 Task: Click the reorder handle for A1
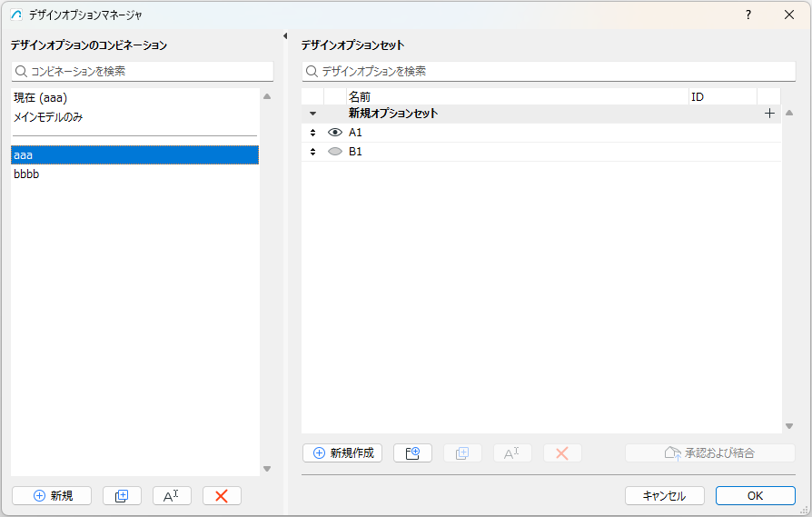[x=312, y=133]
